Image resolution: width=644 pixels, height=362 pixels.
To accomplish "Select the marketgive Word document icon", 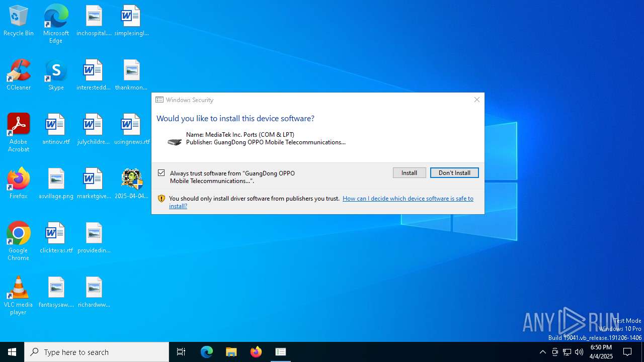I will click(x=94, y=184).
